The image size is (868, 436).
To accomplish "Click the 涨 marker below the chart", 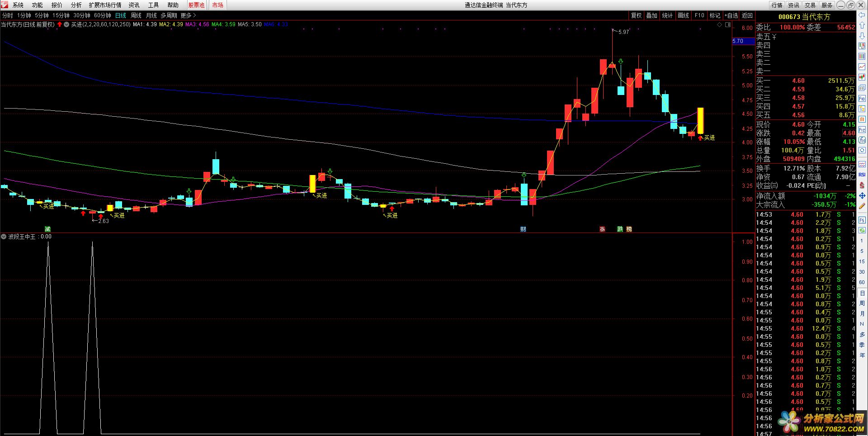I will click(x=602, y=229).
